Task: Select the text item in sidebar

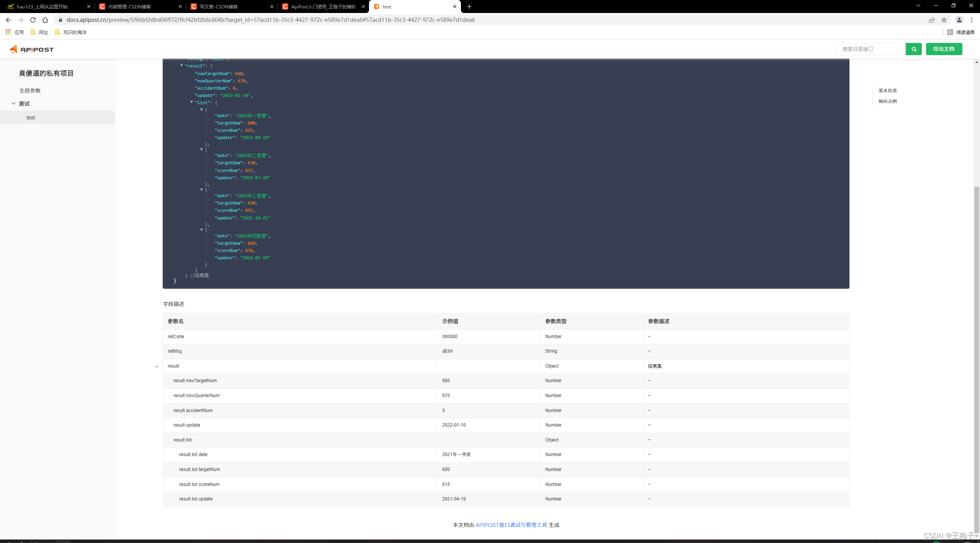Action: [57, 118]
